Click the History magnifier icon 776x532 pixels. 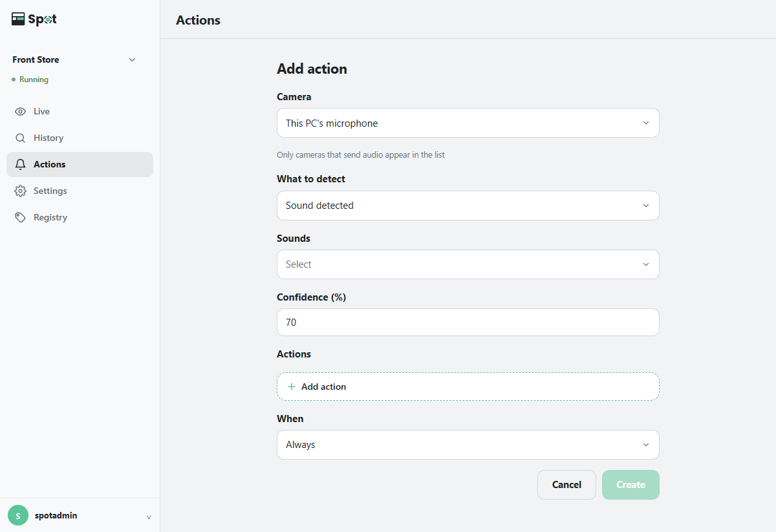(21, 138)
